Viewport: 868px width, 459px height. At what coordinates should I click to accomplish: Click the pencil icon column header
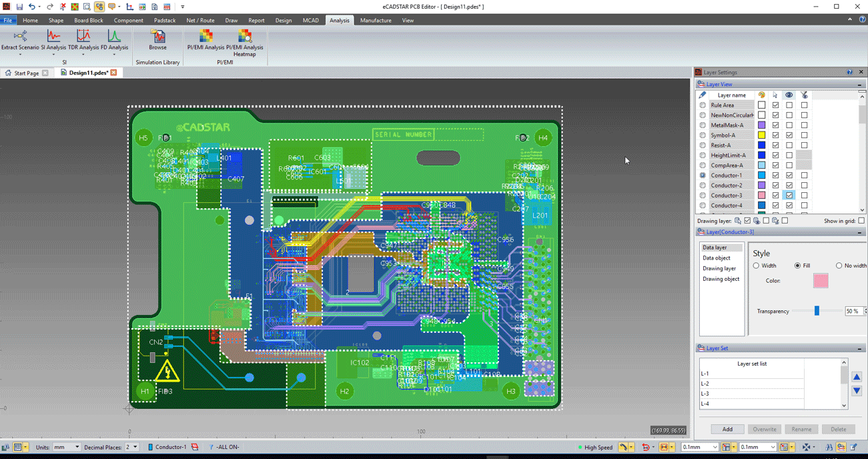point(703,95)
